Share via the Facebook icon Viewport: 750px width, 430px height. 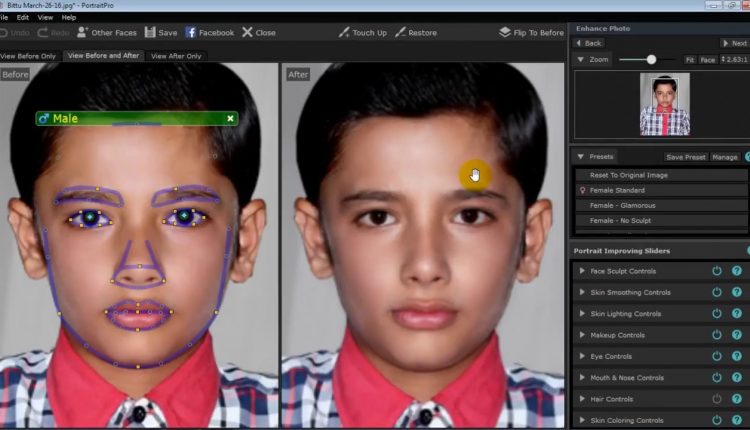pos(190,32)
